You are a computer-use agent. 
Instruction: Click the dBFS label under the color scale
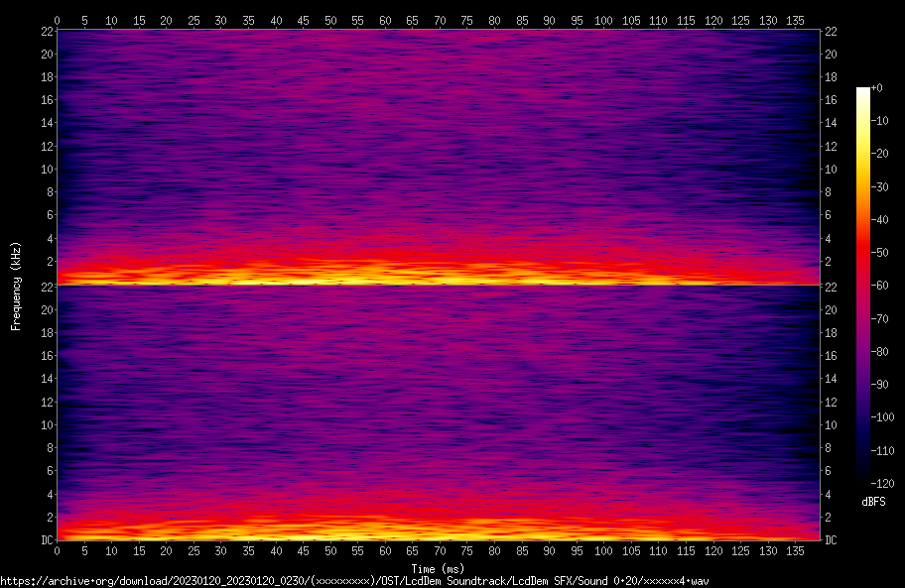[x=873, y=502]
